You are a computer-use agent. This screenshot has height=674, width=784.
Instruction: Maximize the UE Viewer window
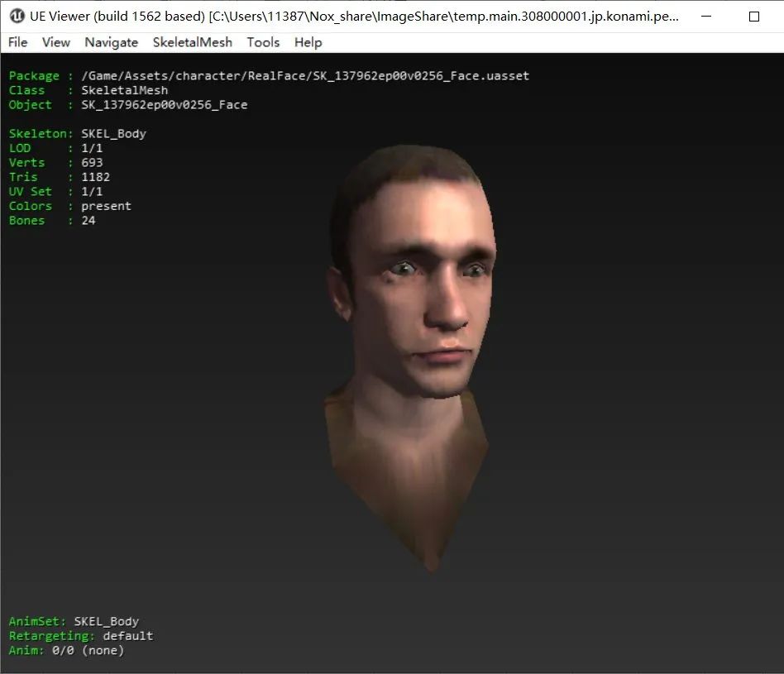pyautogui.click(x=754, y=17)
